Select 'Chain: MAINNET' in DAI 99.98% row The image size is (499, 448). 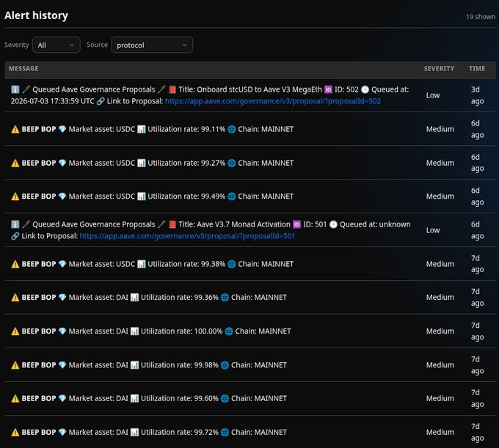click(x=259, y=364)
